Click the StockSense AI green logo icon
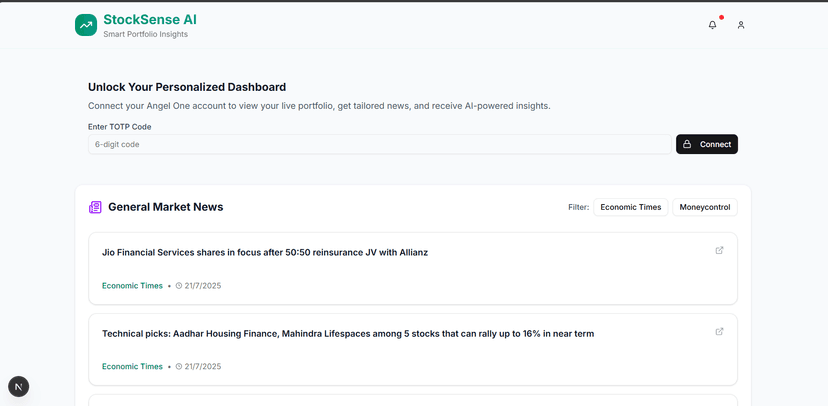Image resolution: width=828 pixels, height=406 pixels. pyautogui.click(x=86, y=25)
